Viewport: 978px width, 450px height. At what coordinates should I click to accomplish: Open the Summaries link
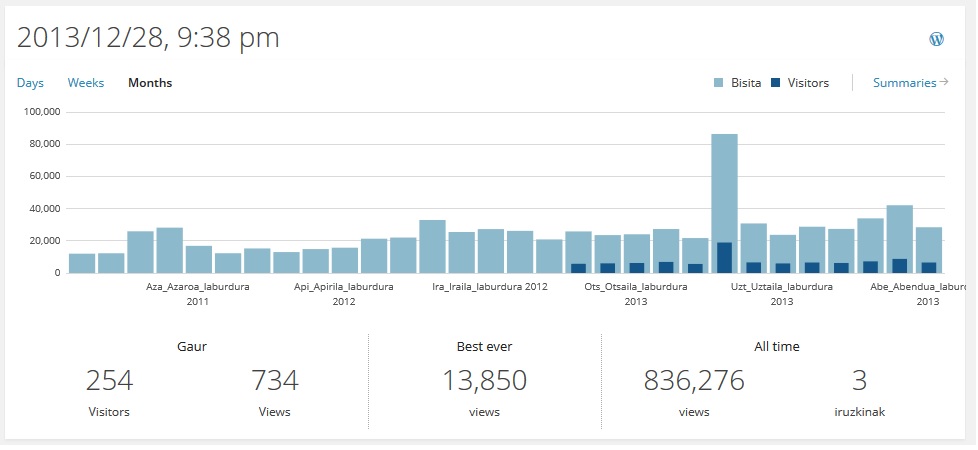click(x=904, y=83)
